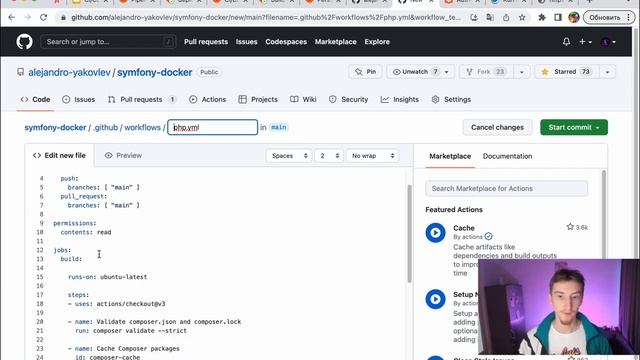Reload the browser page
The image size is (640, 360).
pos(43,18)
